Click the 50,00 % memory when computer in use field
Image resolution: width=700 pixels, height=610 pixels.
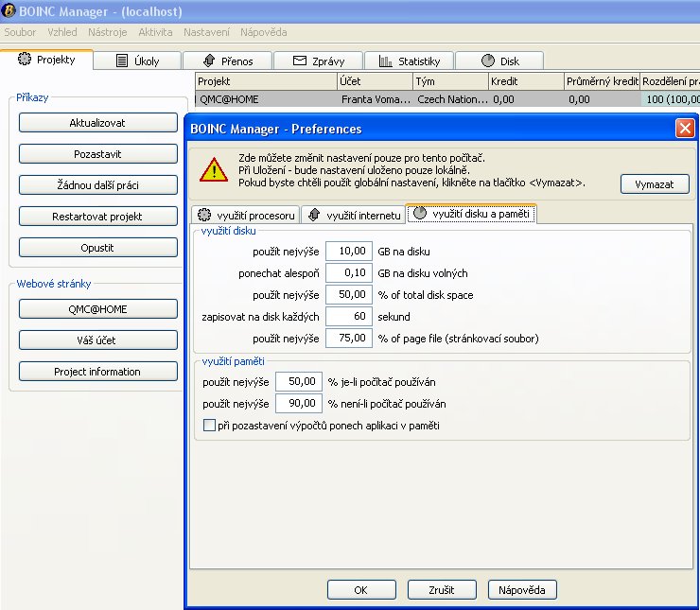point(299,381)
